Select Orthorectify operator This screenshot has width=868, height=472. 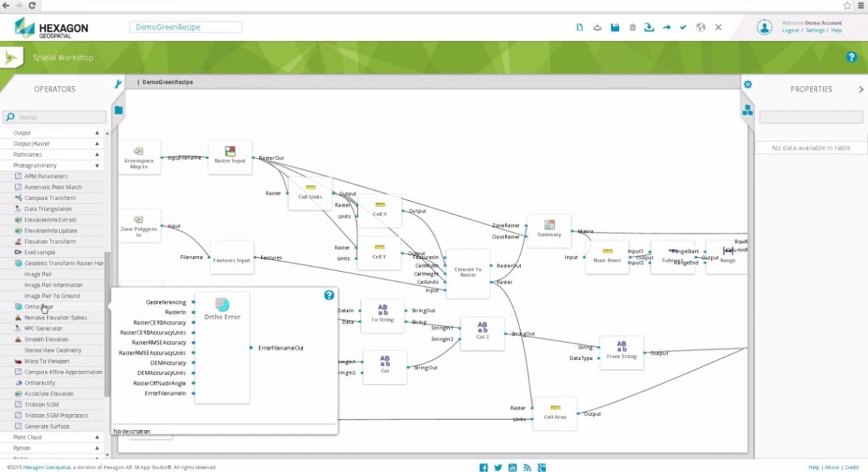pos(40,382)
